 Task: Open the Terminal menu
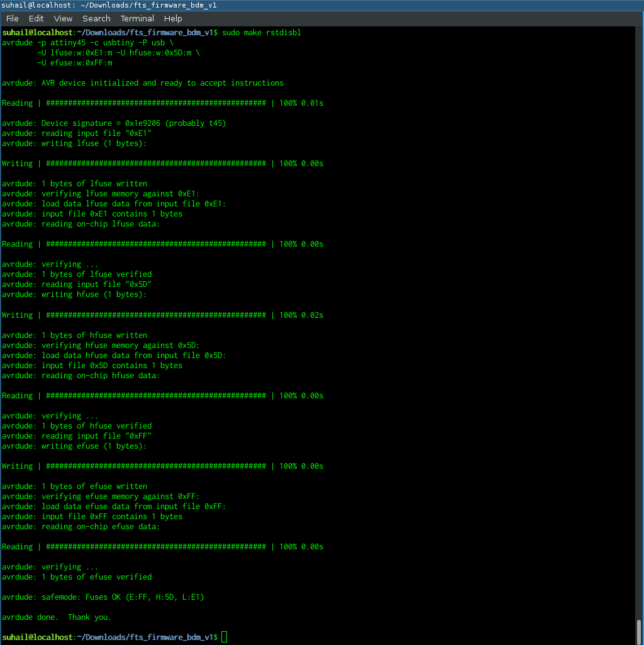137,18
